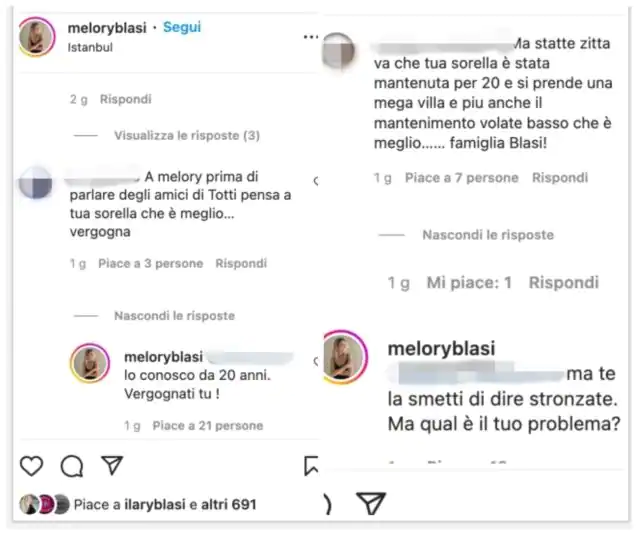The height and width of the screenshot is (535, 638).
Task: Reply to comment liked by 3 people
Action: (241, 264)
